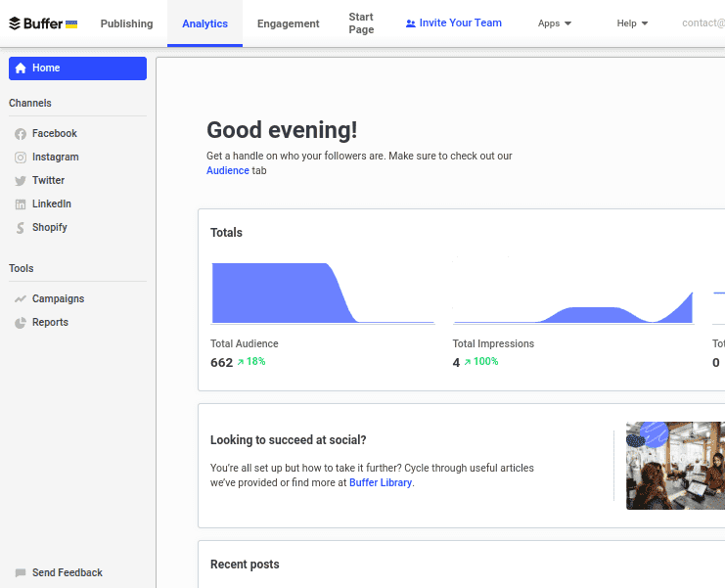Go to the Engagement tab
Screen dimensions: 725x588
tap(288, 23)
